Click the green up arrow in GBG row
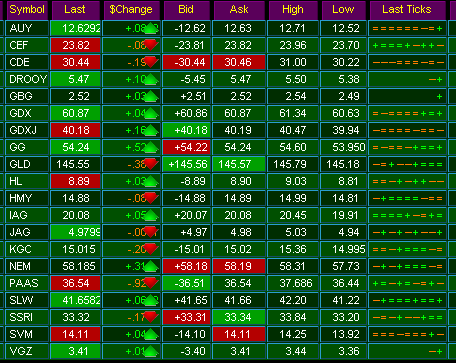Image resolution: width=456 pixels, height=363 pixels. [151, 96]
